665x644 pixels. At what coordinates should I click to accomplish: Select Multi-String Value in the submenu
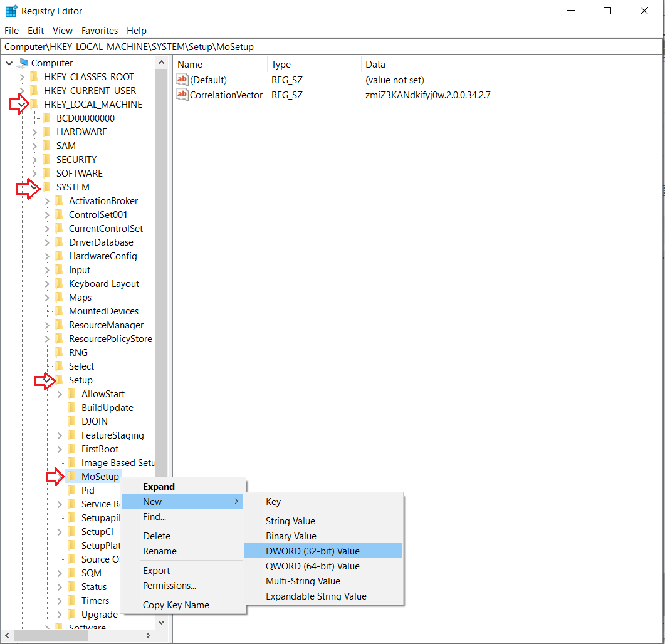[323, 581]
